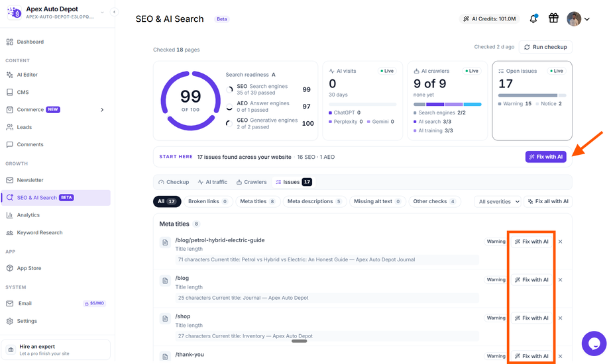Image resolution: width=609 pixels, height=364 pixels.
Task: Click the SEO Search engines score row
Action: [x=269, y=89]
